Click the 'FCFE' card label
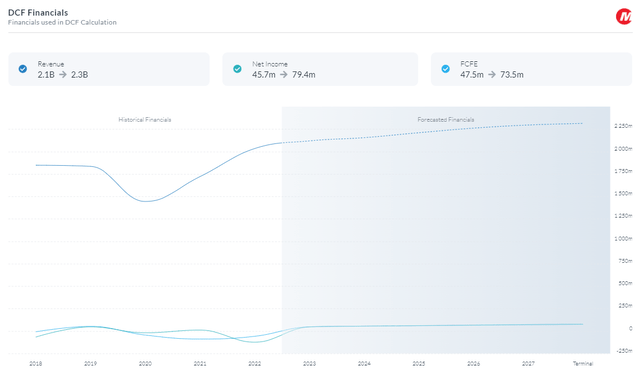 point(469,64)
